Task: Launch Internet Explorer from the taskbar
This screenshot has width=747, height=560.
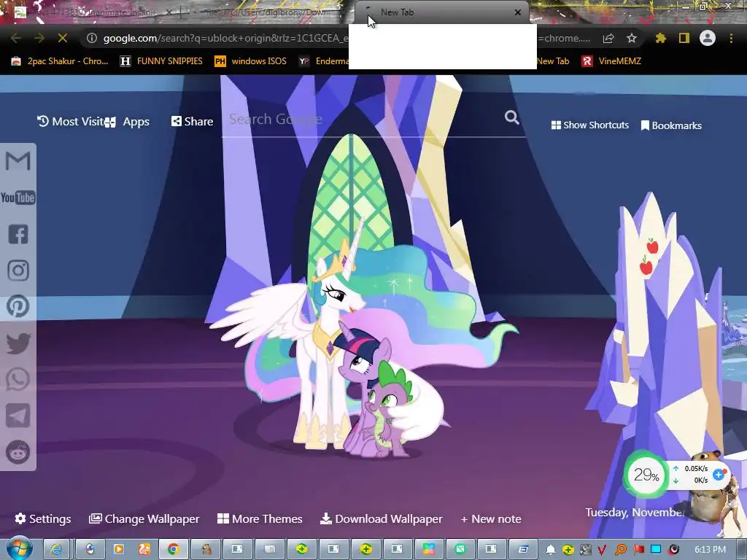Action: (56, 550)
